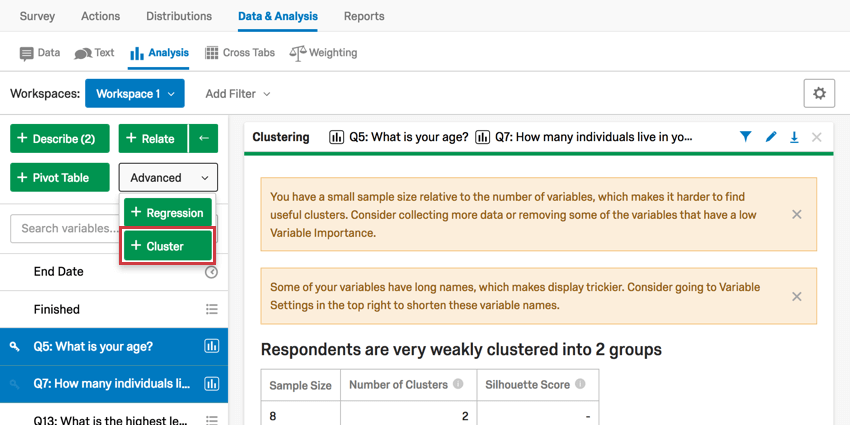This screenshot has height=425, width=850.
Task: Click info icon next to Silhouette Score
Action: click(580, 384)
